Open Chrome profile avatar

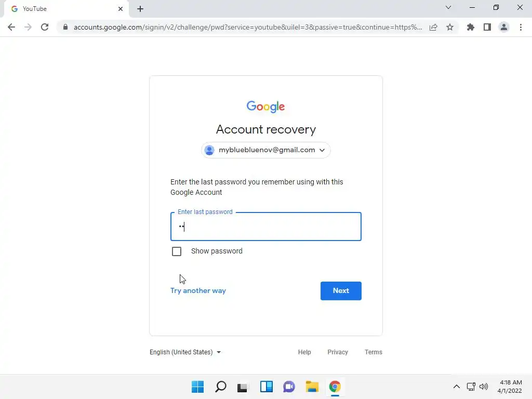pos(504,27)
